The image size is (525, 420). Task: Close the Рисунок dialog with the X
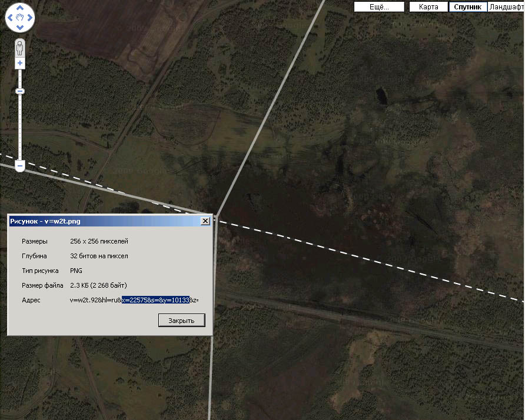point(205,221)
